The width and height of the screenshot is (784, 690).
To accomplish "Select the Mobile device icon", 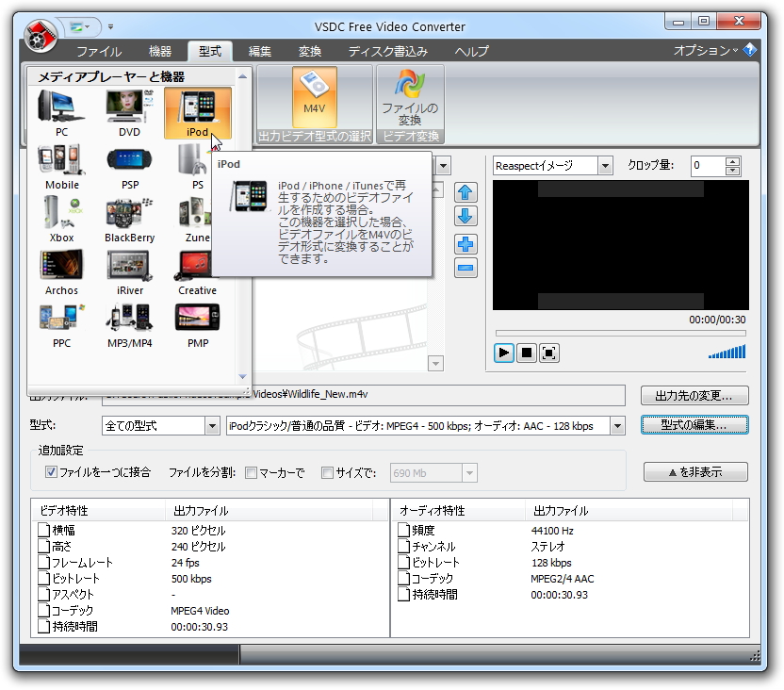I will click(x=61, y=167).
